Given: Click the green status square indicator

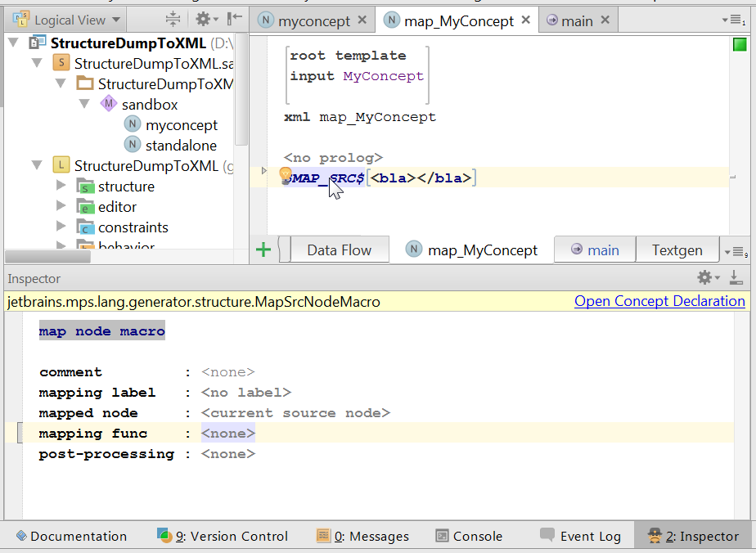Looking at the screenshot, I should click(739, 45).
